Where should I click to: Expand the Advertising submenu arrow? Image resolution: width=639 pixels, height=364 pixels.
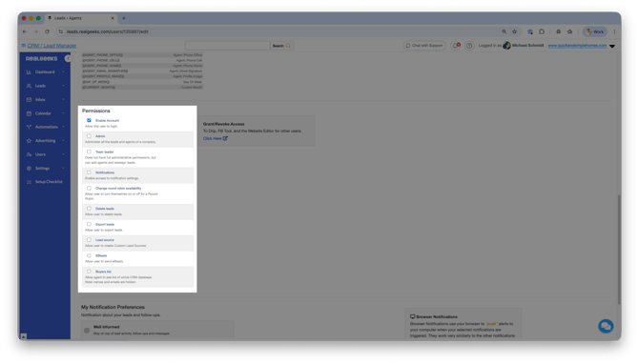[x=63, y=141]
